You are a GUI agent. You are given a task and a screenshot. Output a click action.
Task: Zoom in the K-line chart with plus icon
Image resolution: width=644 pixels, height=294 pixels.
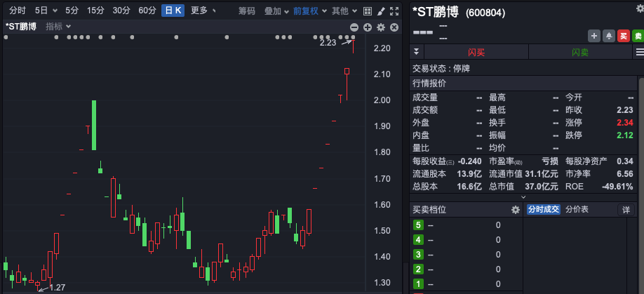(x=368, y=27)
